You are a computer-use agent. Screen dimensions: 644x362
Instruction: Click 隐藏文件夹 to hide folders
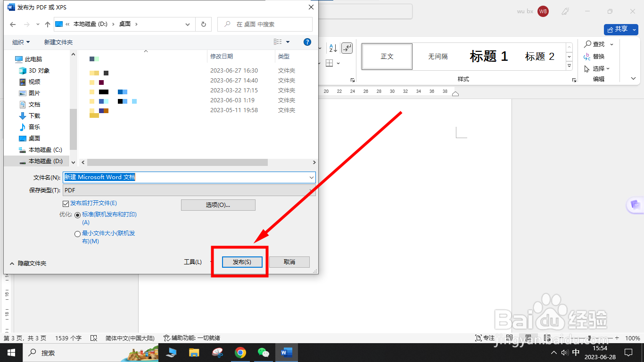[x=28, y=263]
